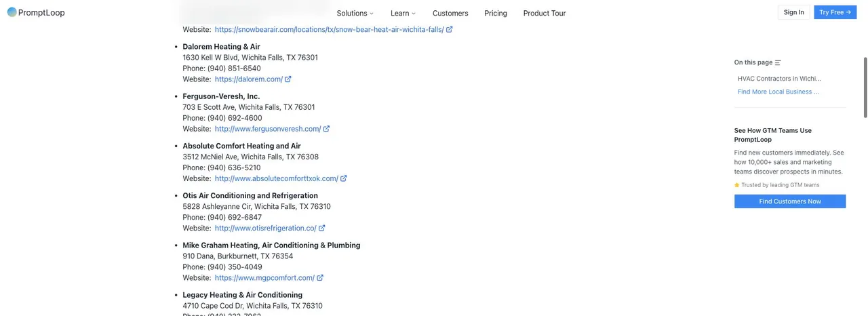This screenshot has width=868, height=316.
Task: Click external link icon after otisrefrigeration.co URL
Action: point(322,229)
